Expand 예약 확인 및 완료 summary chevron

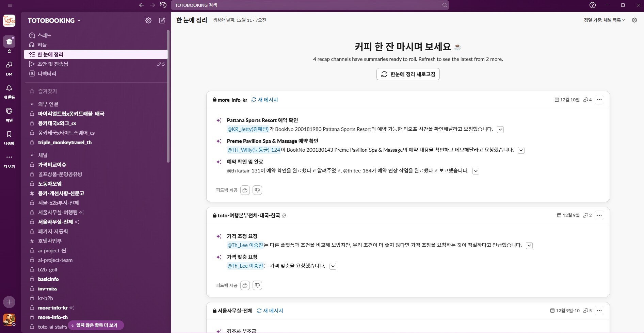tap(476, 171)
